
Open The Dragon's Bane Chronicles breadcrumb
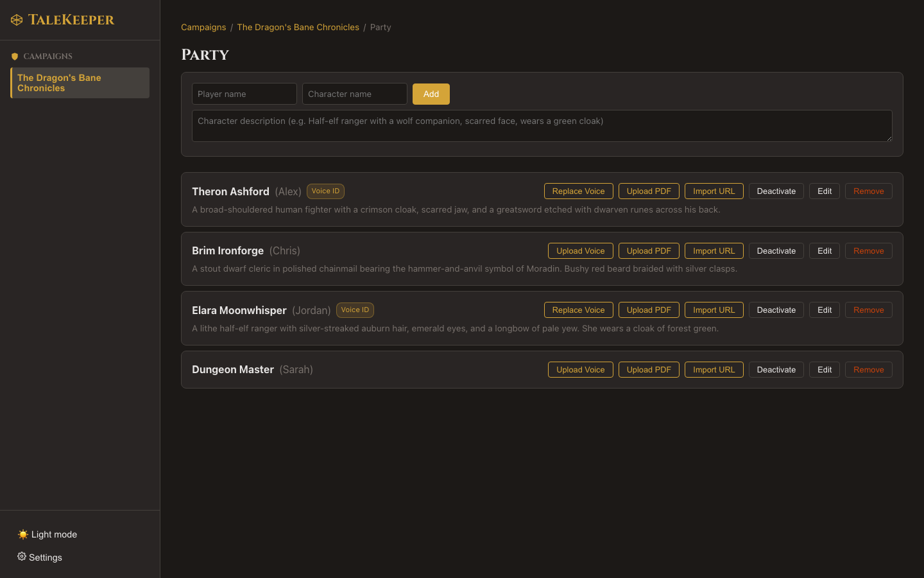tap(298, 27)
